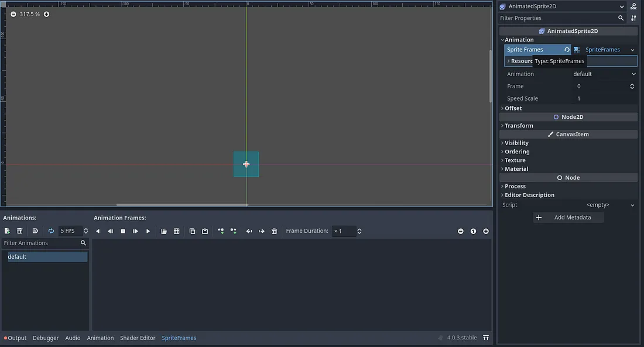Expand the bottom panel toggle icon

pyautogui.click(x=486, y=338)
